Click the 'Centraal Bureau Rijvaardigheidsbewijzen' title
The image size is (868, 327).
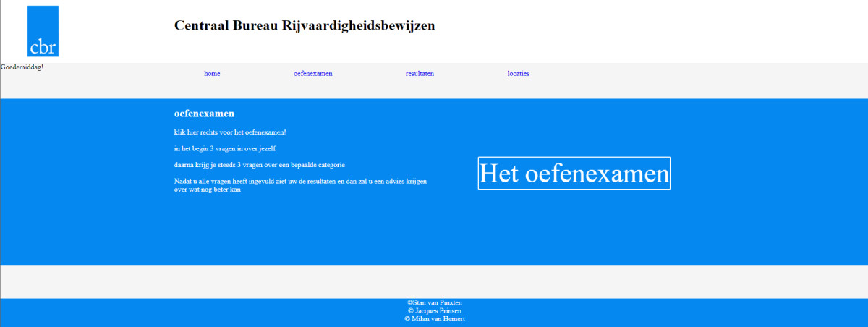pos(305,25)
